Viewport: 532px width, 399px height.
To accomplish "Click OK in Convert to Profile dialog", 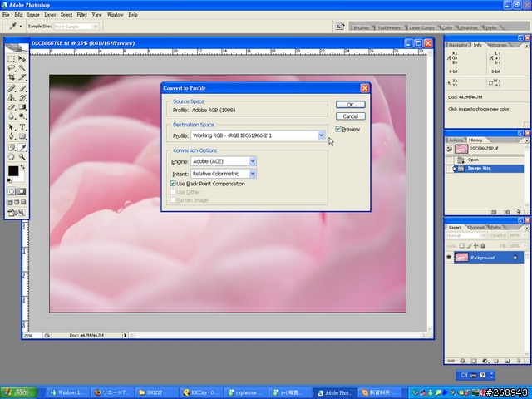I will [x=351, y=105].
